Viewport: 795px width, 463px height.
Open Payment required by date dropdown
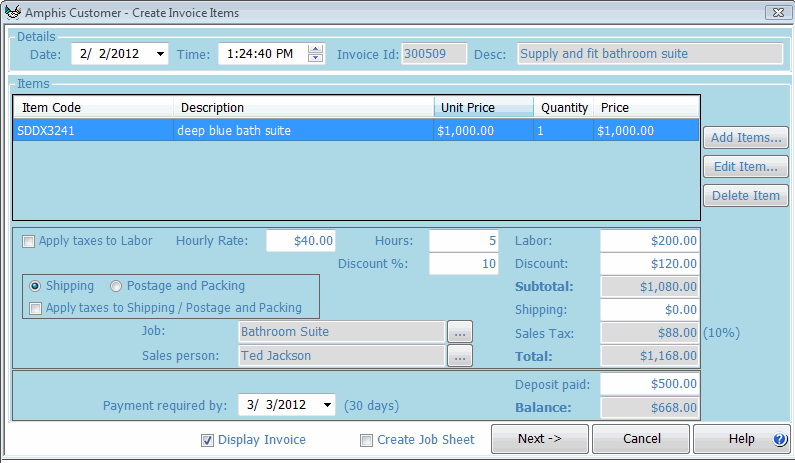point(328,405)
